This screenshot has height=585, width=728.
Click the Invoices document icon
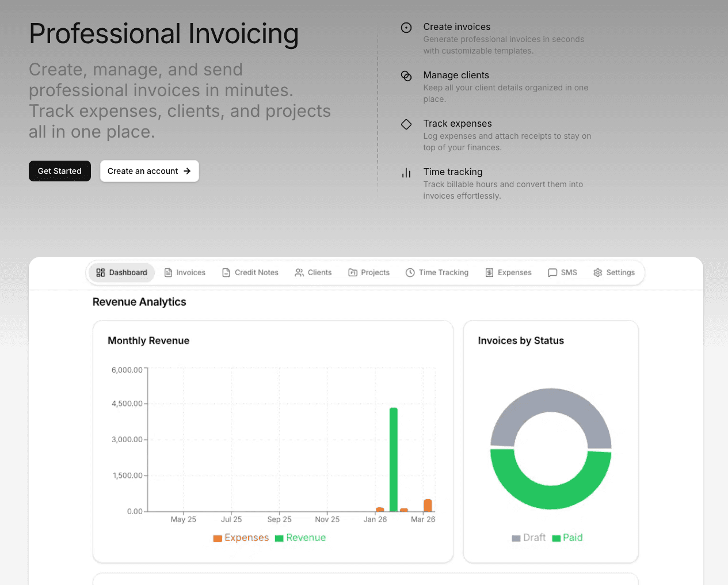[x=169, y=272]
